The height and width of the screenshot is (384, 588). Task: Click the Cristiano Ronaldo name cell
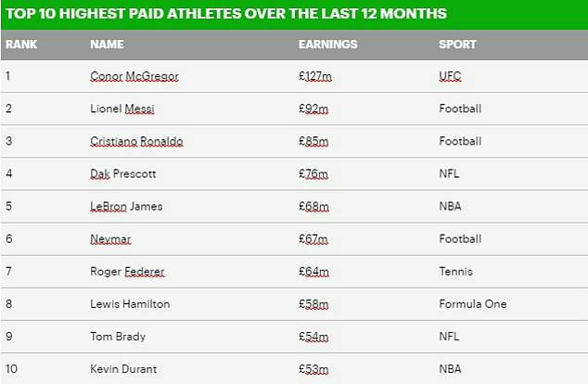[136, 141]
